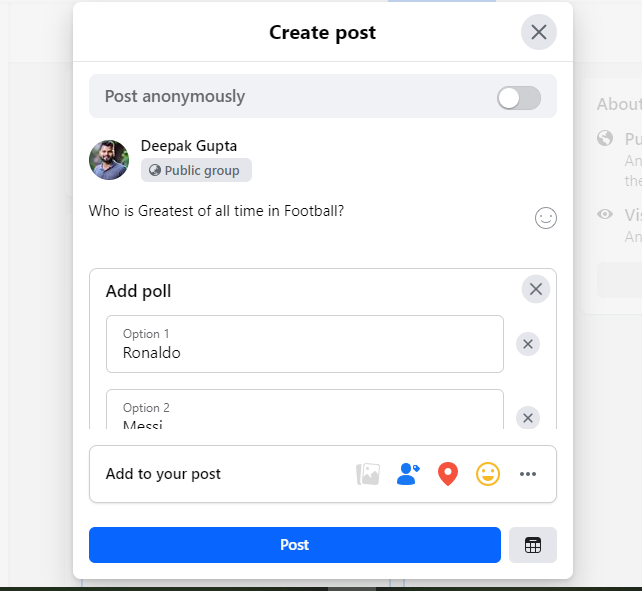The image size is (642, 591).
Task: Click the schedule post calendar icon
Action: coord(533,545)
